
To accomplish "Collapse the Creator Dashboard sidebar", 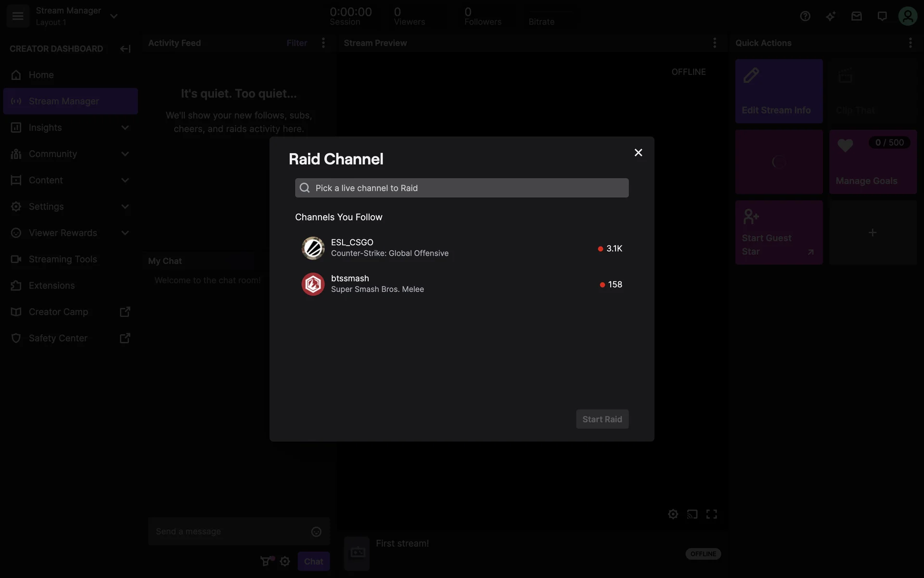I will [125, 49].
